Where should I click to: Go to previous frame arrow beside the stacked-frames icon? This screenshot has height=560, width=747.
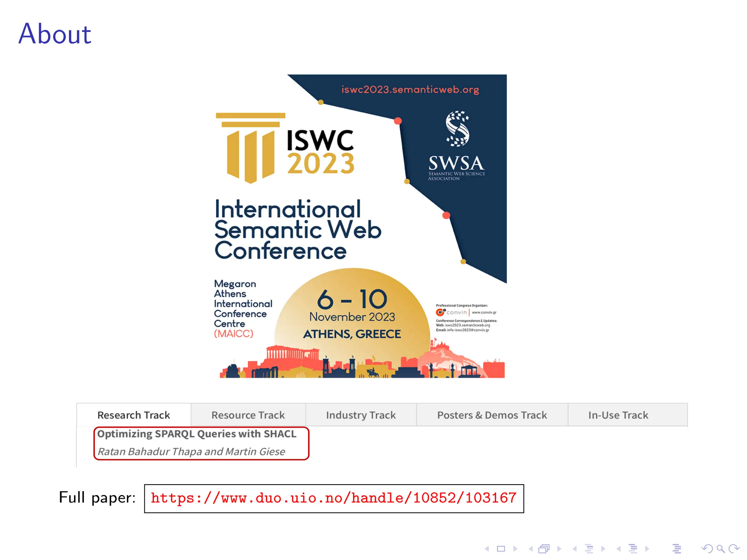pyautogui.click(x=531, y=549)
